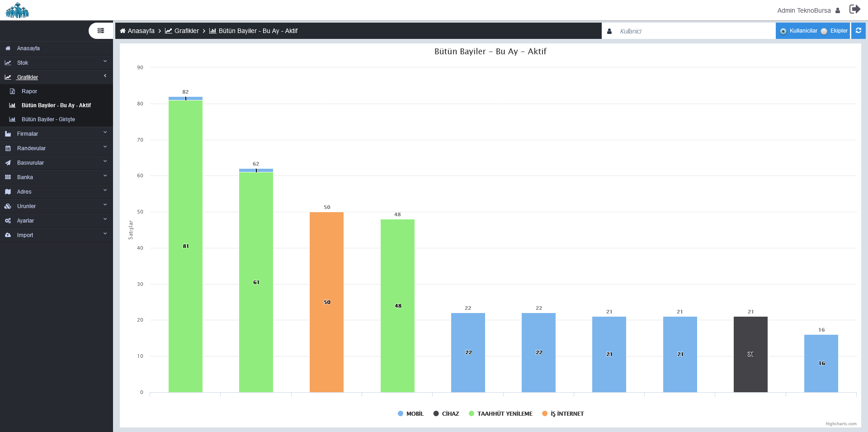Click the sidebar collapse hamburger icon
The width and height of the screenshot is (868, 432).
pyautogui.click(x=101, y=31)
